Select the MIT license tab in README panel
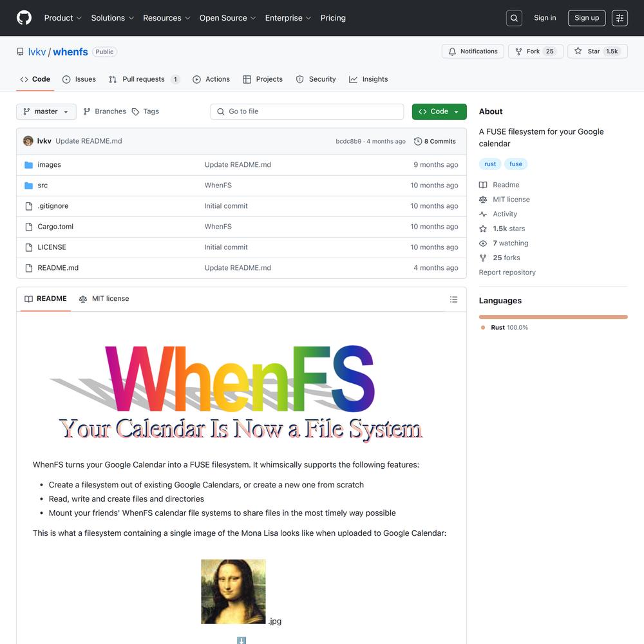644x644 pixels. tap(104, 299)
